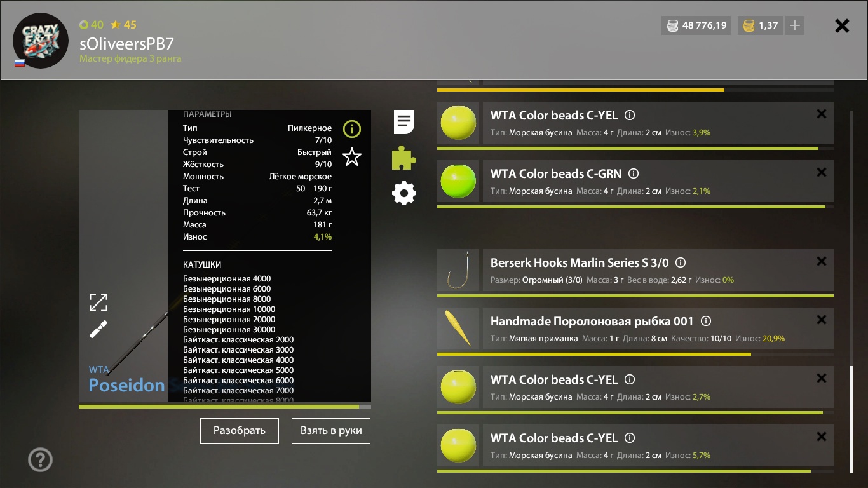Image resolution: width=868 pixels, height=488 pixels.
Task: Select Байткаст. классическая 7000 entry
Action: [x=238, y=390]
